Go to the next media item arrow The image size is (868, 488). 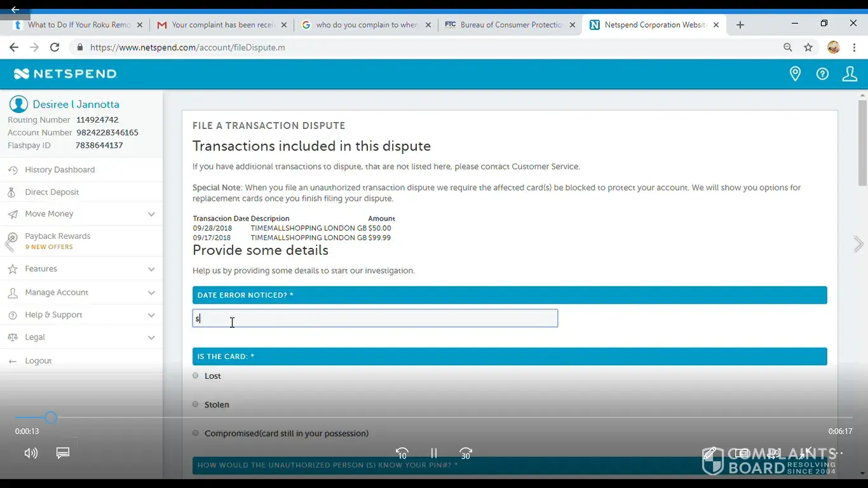[858, 244]
